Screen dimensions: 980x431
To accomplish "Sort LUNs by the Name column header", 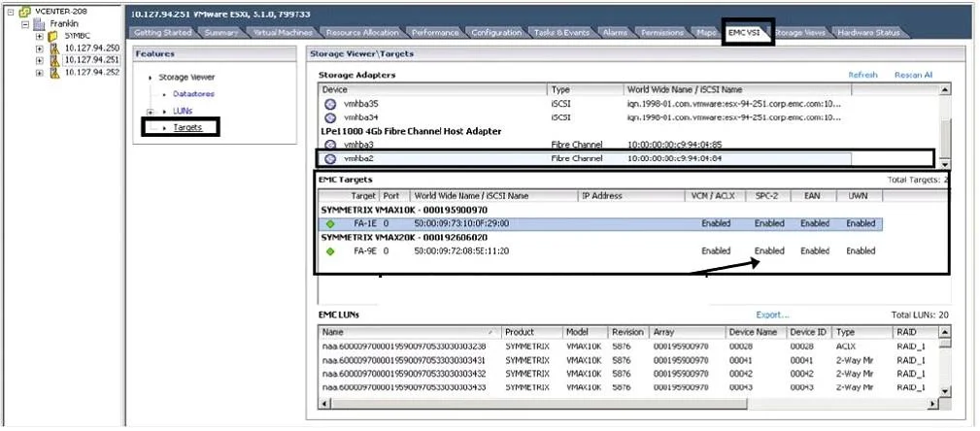I will pos(409,332).
